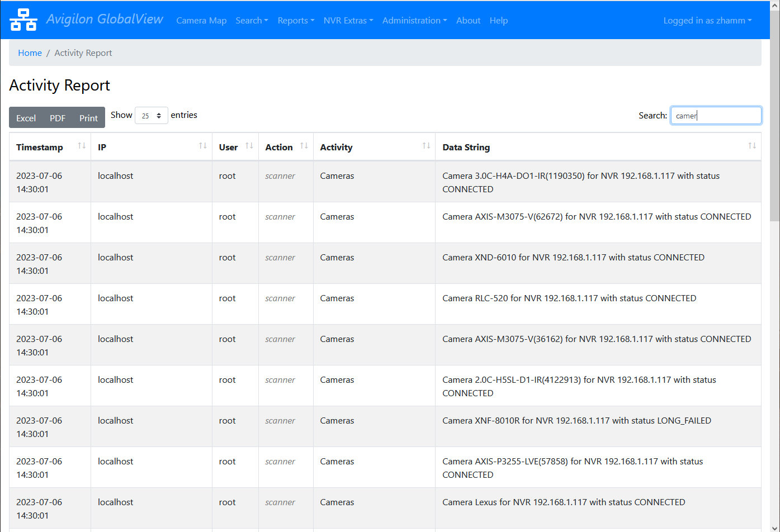Image resolution: width=780 pixels, height=532 pixels.
Task: Sort by Action column arrows icon
Action: [304, 146]
